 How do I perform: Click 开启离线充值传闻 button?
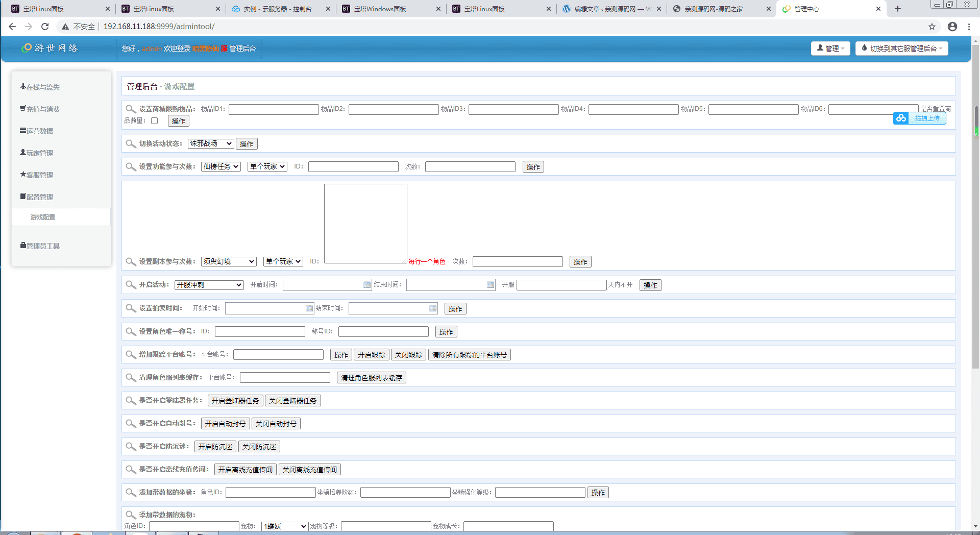[x=246, y=470]
